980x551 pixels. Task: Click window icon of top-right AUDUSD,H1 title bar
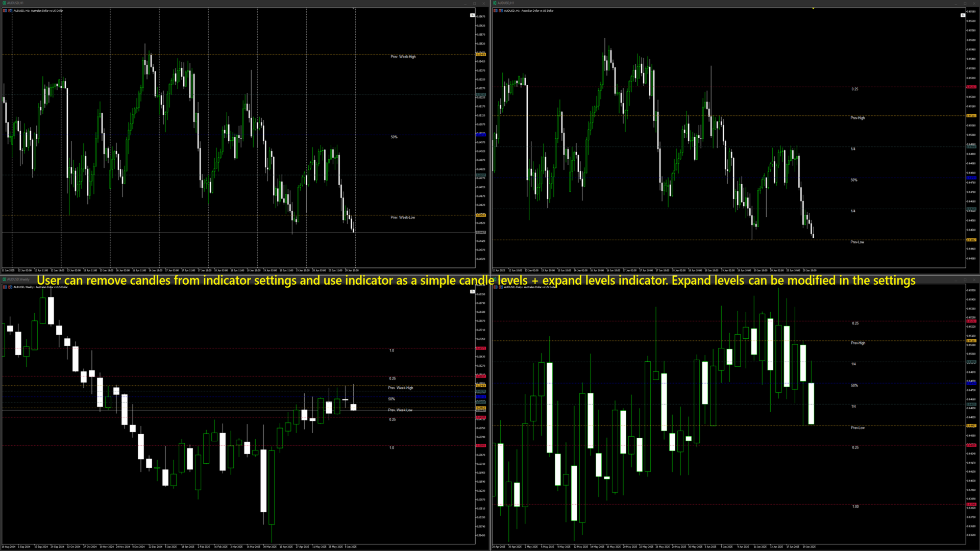pos(495,3)
